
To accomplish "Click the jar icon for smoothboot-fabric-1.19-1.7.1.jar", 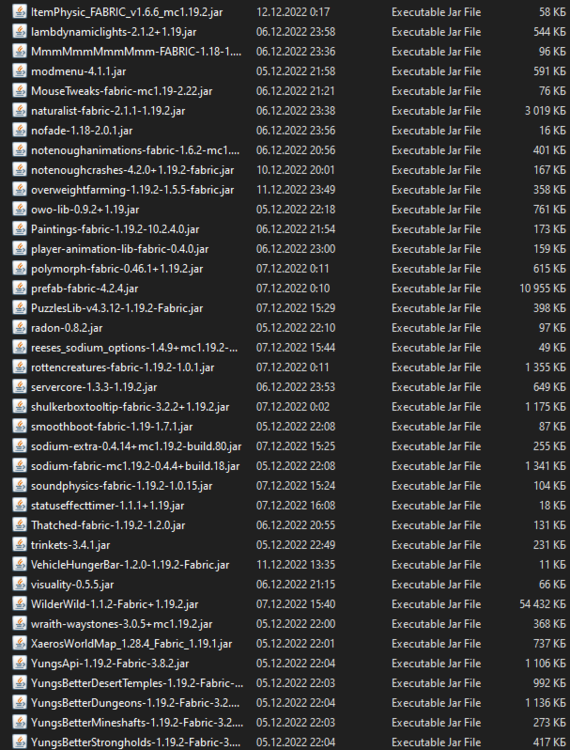I will 19,426.
